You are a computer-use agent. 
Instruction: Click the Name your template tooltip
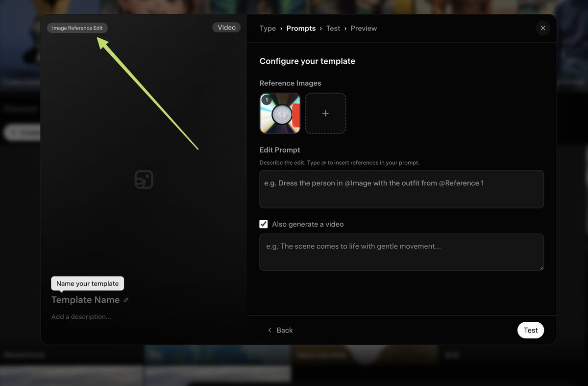coord(87,283)
